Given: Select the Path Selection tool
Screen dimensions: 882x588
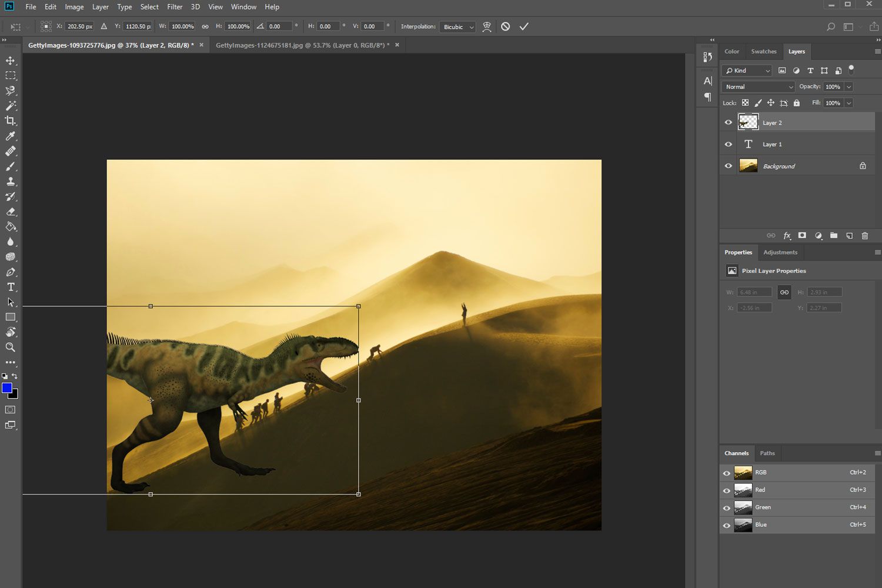Looking at the screenshot, I should coord(11,302).
